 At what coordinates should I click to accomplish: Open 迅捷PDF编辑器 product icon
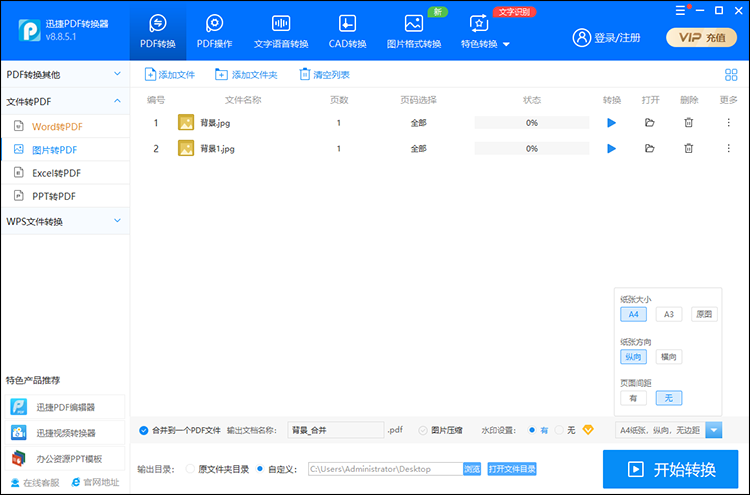click(x=20, y=407)
